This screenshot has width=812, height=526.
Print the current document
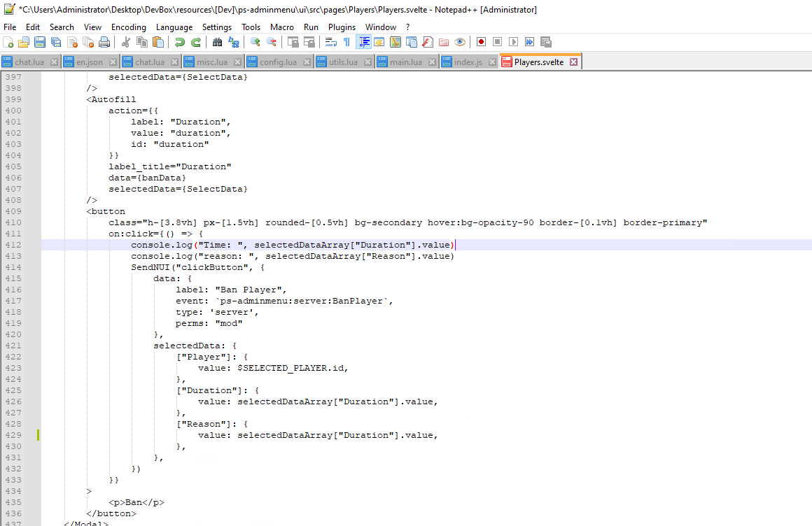tap(104, 42)
